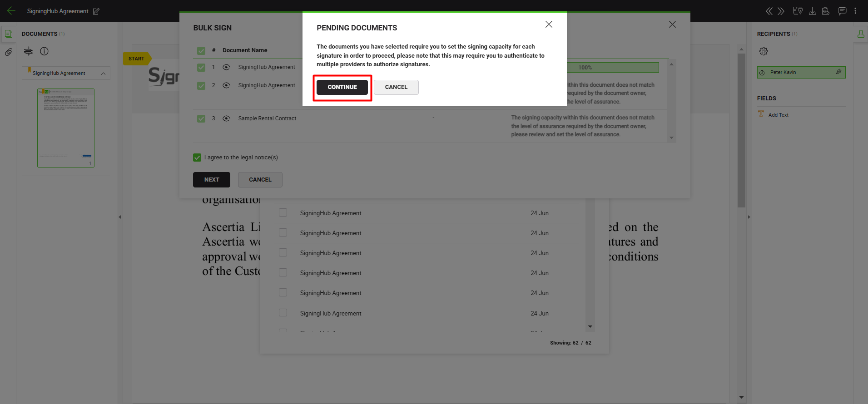This screenshot has width=868, height=404.
Task: Click the document page thumbnail
Action: [x=66, y=128]
